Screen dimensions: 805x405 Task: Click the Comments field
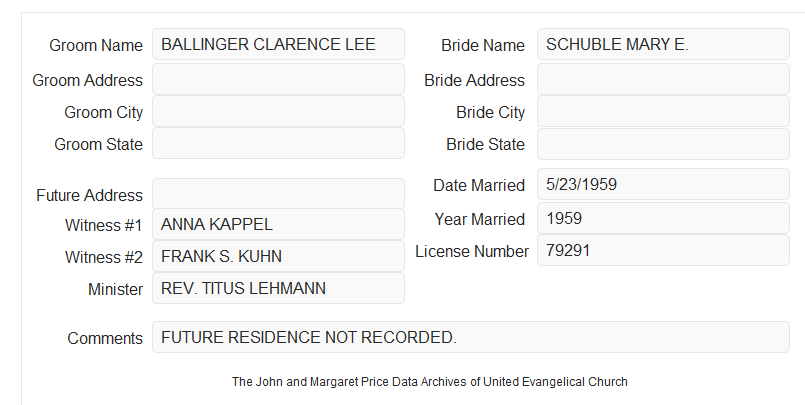tap(471, 337)
